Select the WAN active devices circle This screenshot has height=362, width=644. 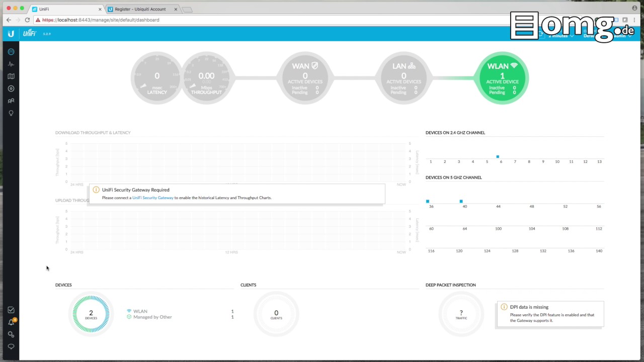305,78
